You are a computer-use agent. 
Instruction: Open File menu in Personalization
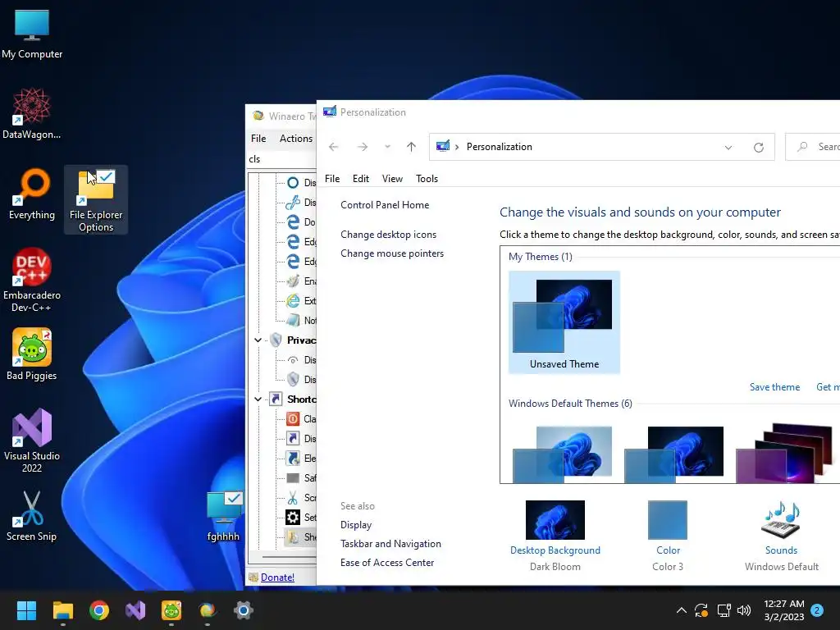(332, 178)
